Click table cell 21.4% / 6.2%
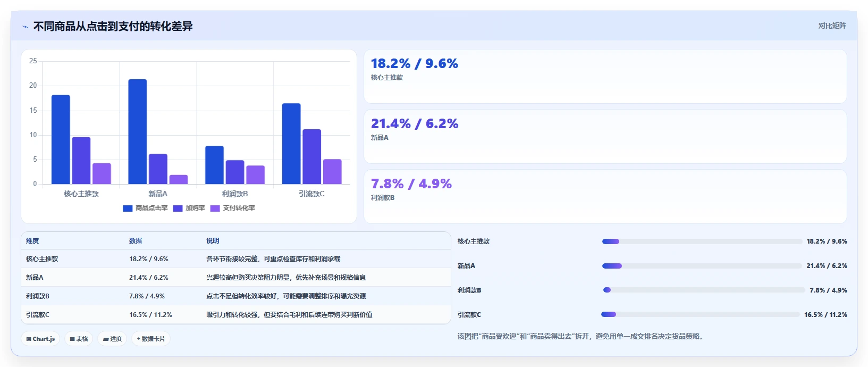 point(149,278)
